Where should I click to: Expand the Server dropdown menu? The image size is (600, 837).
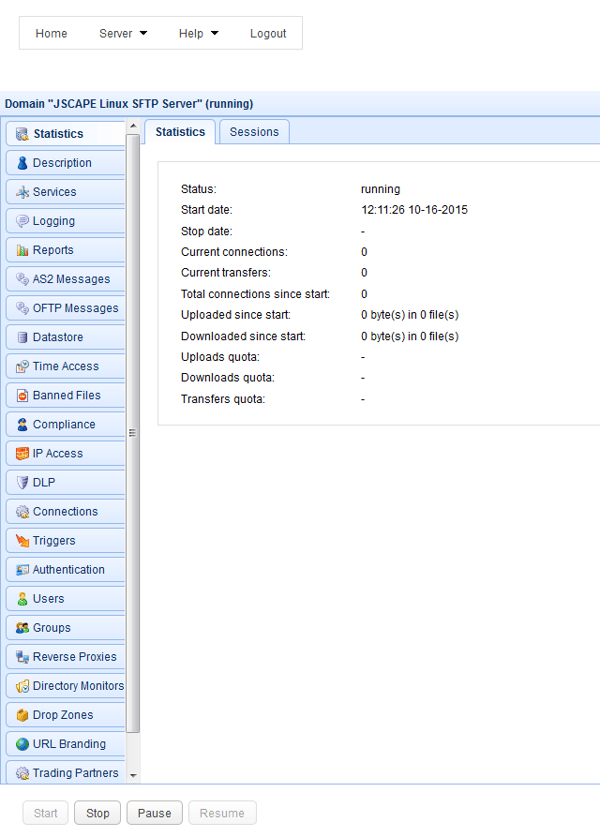pyautogui.click(x=123, y=33)
